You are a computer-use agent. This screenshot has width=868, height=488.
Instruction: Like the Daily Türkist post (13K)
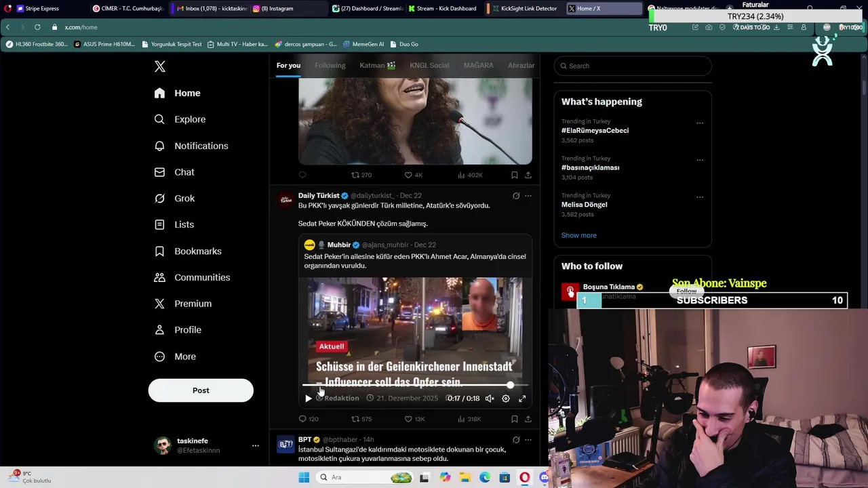tap(414, 419)
